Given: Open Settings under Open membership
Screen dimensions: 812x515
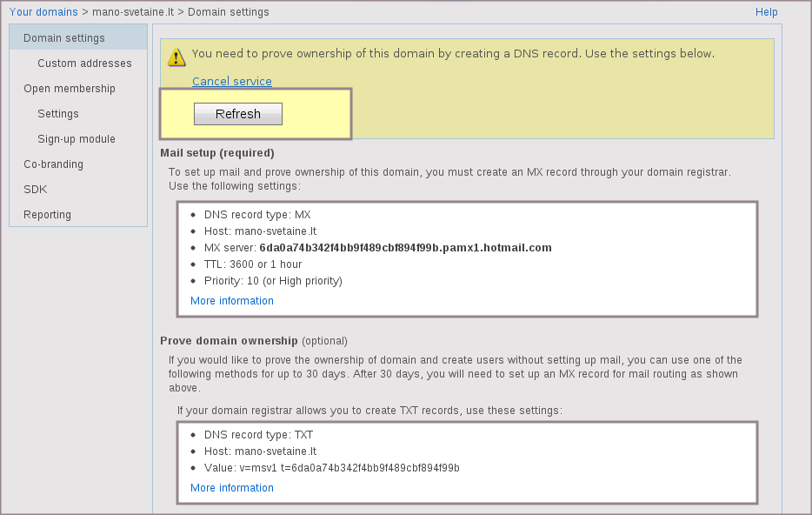Looking at the screenshot, I should click(x=58, y=114).
